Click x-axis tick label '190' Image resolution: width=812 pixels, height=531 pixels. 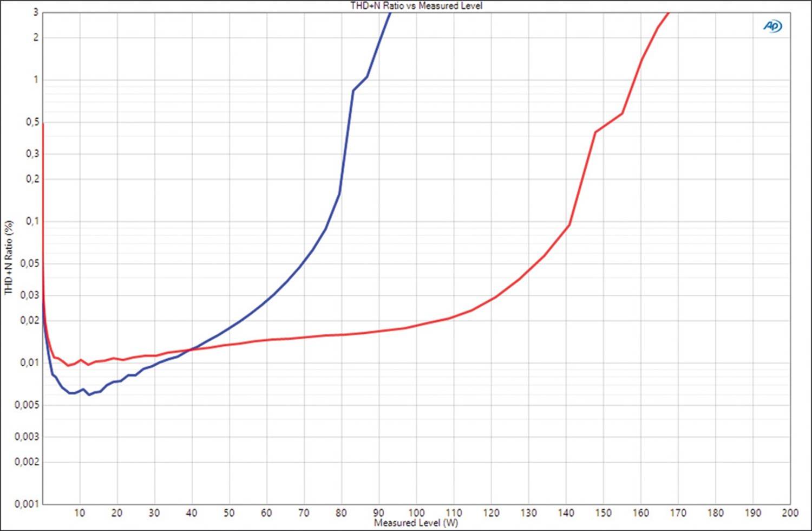coord(752,513)
